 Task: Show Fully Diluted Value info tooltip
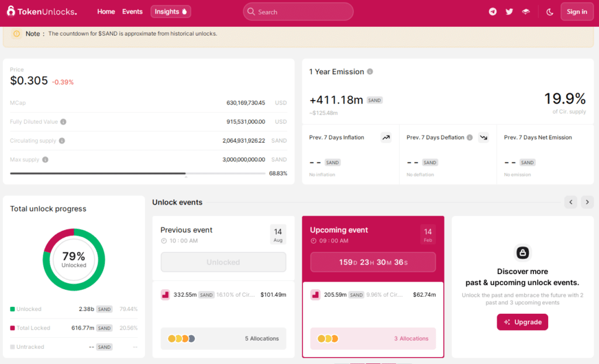coord(63,122)
